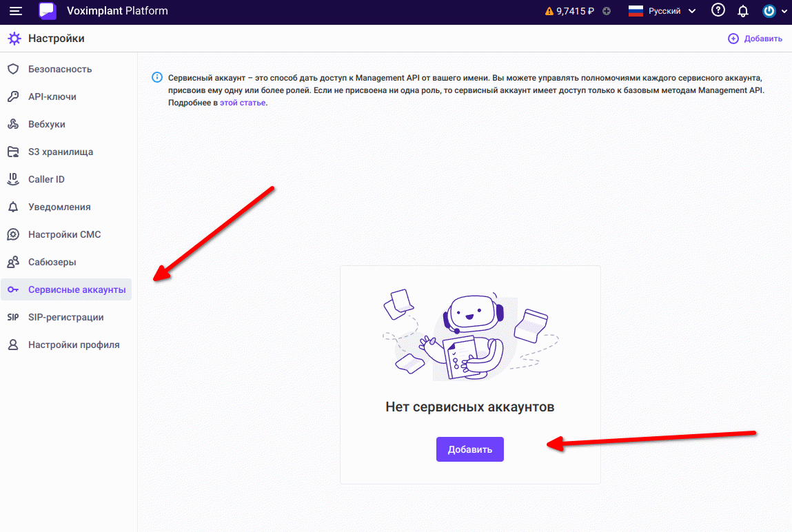Click the Voximplant logo icon
The width and height of the screenshot is (792, 532).
(x=48, y=11)
